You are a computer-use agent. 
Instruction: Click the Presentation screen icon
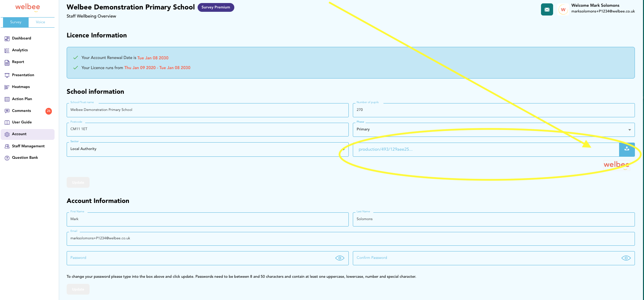[x=7, y=75]
